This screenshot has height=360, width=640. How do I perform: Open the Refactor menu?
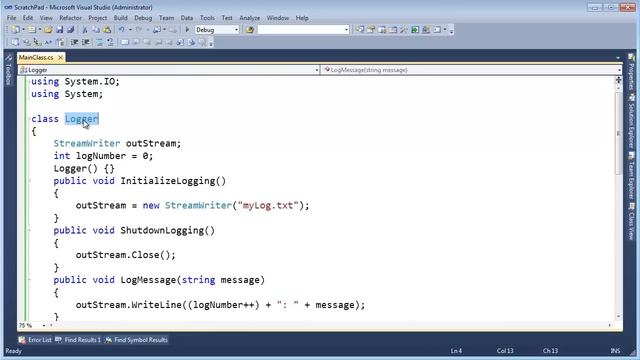pos(70,18)
